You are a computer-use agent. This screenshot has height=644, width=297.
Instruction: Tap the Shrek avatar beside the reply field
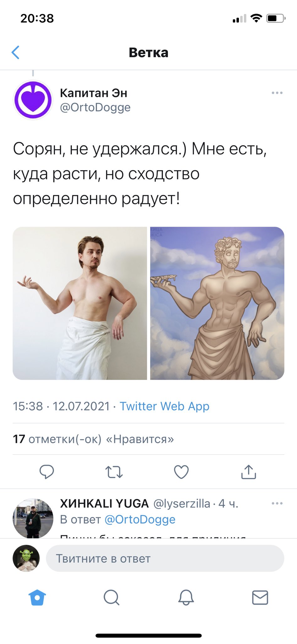click(x=26, y=558)
